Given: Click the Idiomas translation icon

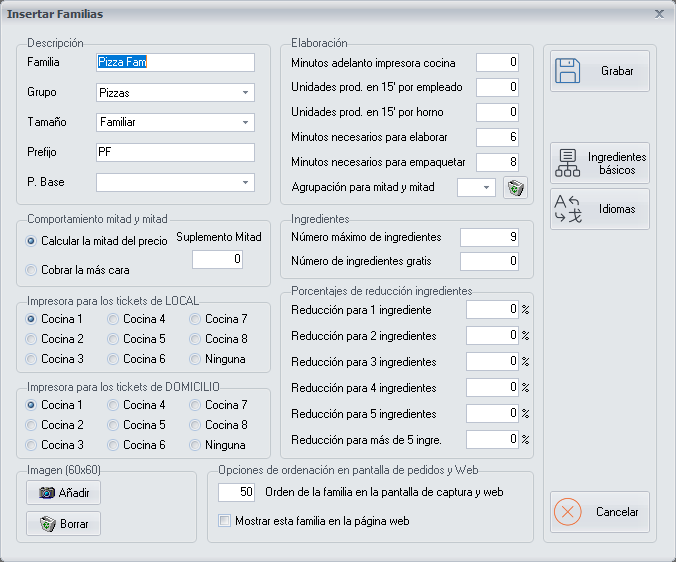Looking at the screenshot, I should tap(568, 209).
